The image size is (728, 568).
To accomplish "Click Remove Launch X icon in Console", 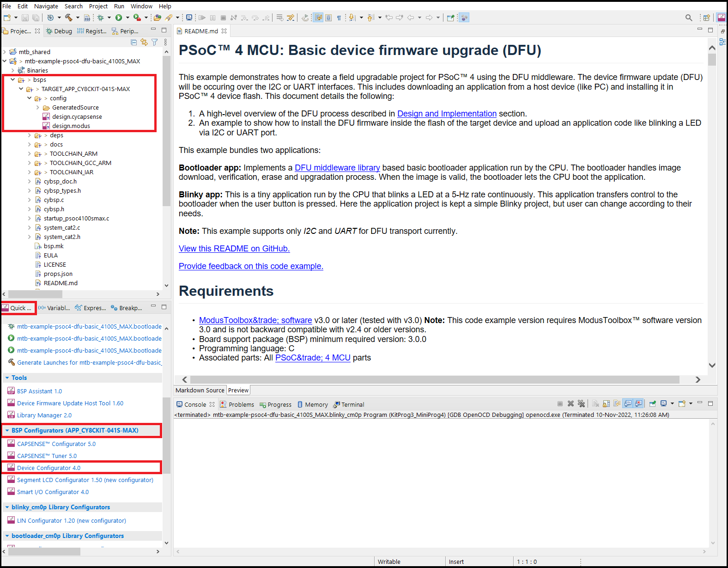I will (x=570, y=403).
